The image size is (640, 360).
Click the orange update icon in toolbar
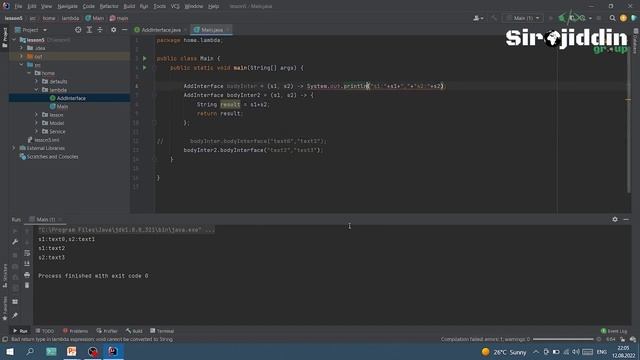click(x=623, y=18)
